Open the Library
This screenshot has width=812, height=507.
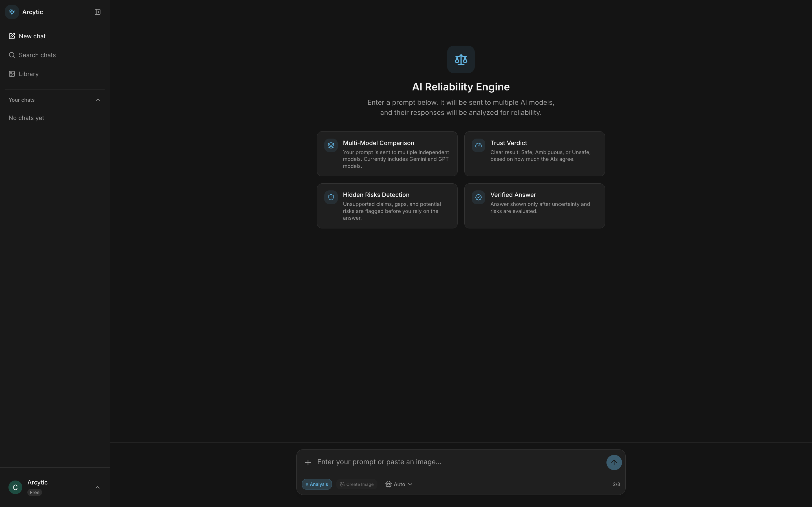[x=28, y=74]
